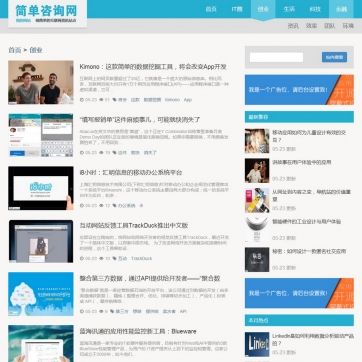Open the 金融 navigation menu item

(x=341, y=9)
